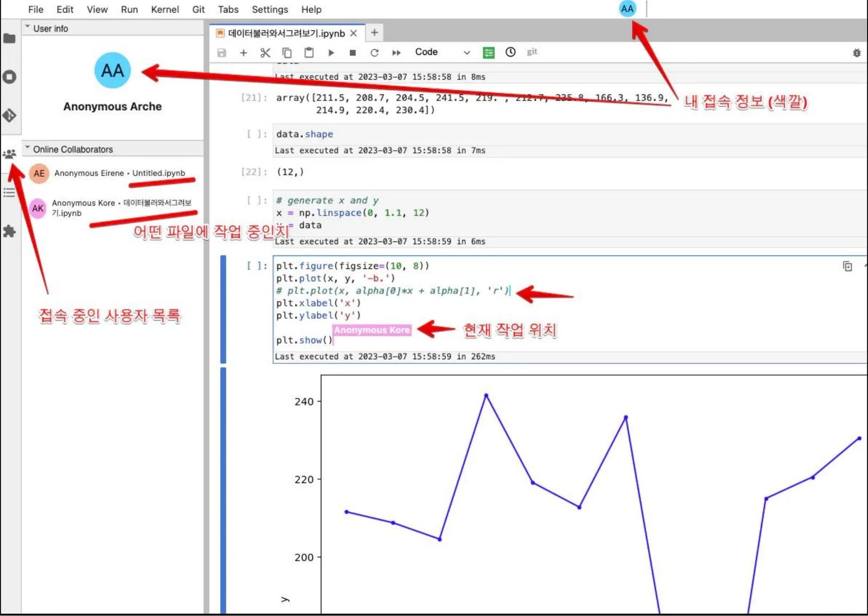Open the Kernel menu
The height and width of the screenshot is (616, 868).
[165, 9]
